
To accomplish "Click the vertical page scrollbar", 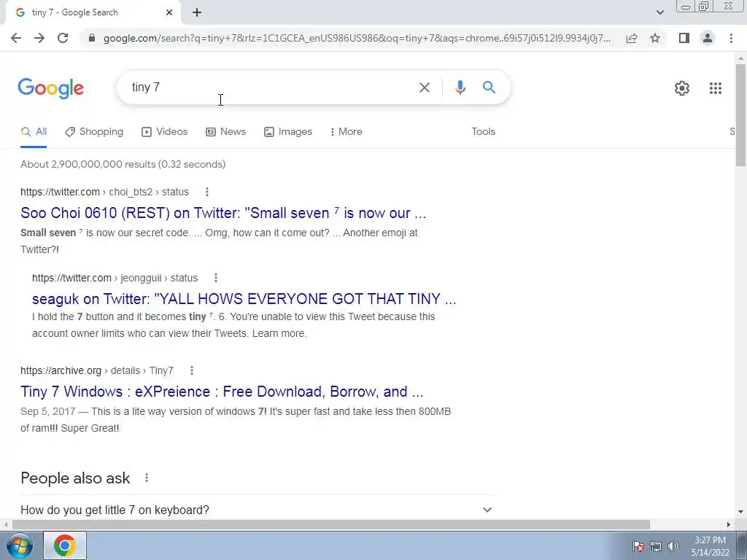I will click(x=740, y=115).
